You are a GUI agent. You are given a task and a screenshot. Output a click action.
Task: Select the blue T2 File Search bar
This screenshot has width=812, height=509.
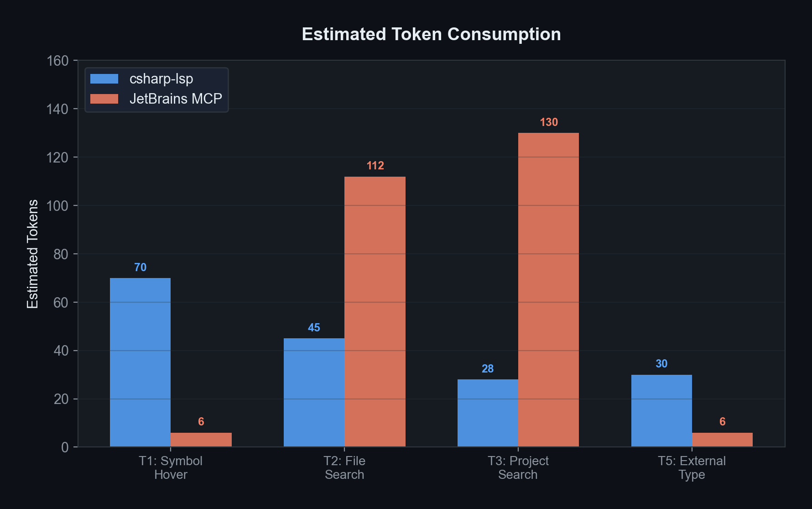click(x=314, y=392)
